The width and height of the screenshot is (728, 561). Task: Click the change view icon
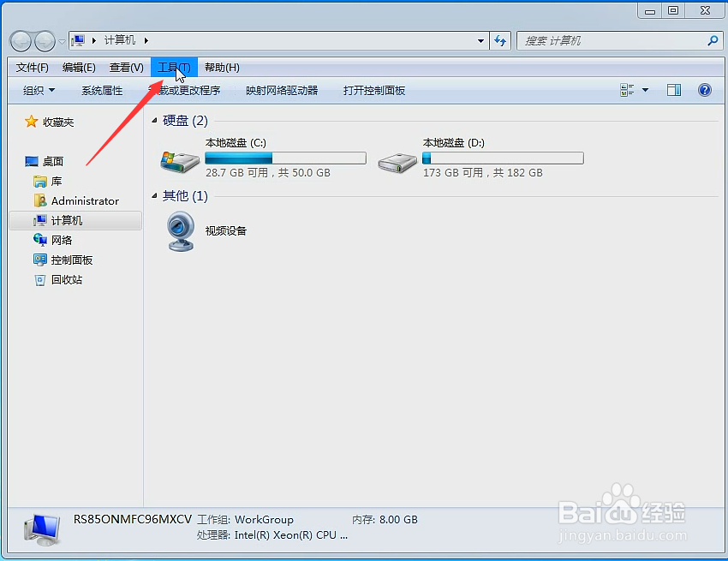[627, 90]
